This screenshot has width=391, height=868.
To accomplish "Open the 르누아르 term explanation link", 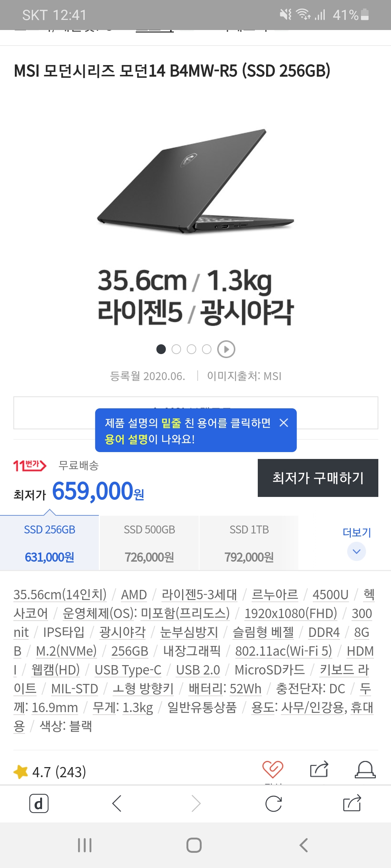I will [275, 595].
